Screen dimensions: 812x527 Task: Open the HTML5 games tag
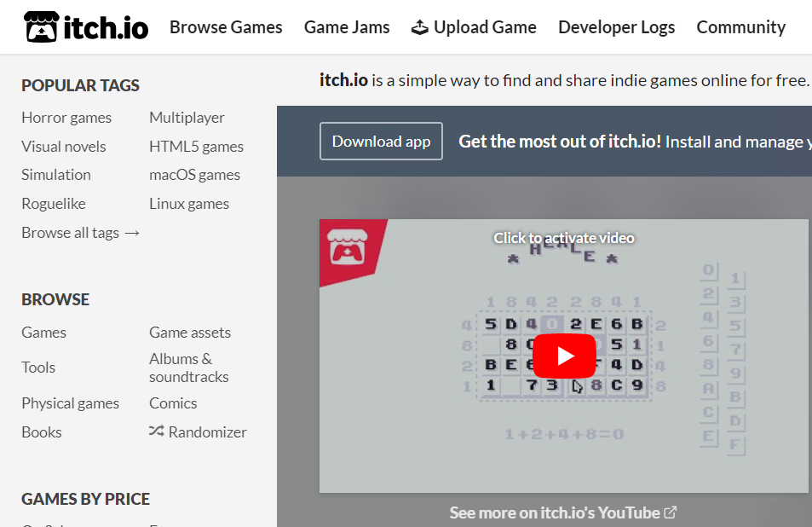[x=196, y=147]
